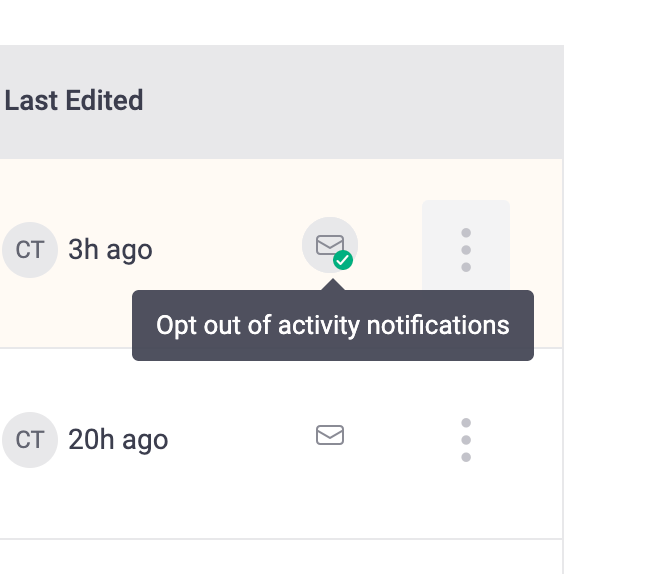Click the envelope icon in the highlighted row

click(x=329, y=243)
